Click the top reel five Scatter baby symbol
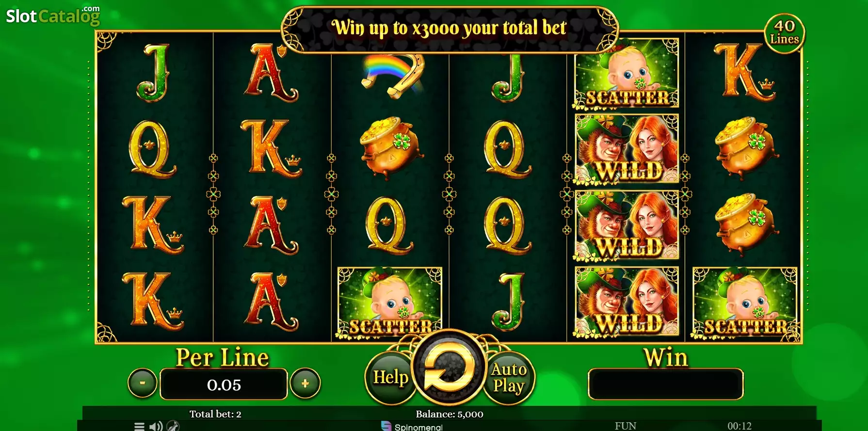This screenshot has height=431, width=868. click(x=626, y=75)
